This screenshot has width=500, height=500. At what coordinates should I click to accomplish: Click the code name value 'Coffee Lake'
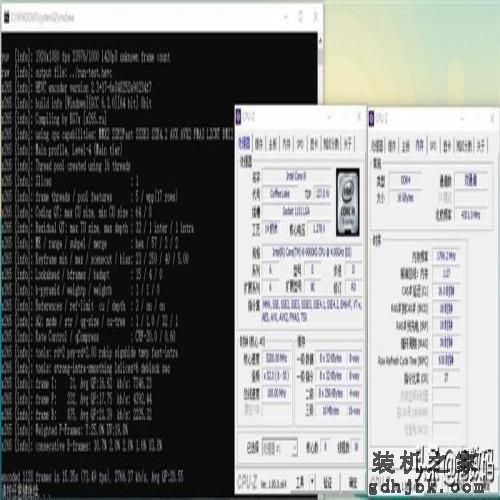280,193
